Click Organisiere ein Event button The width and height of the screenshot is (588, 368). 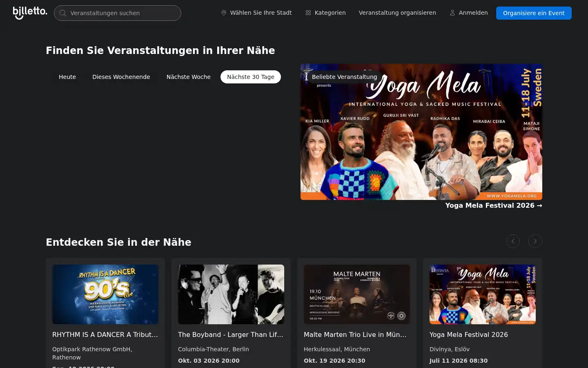(534, 13)
